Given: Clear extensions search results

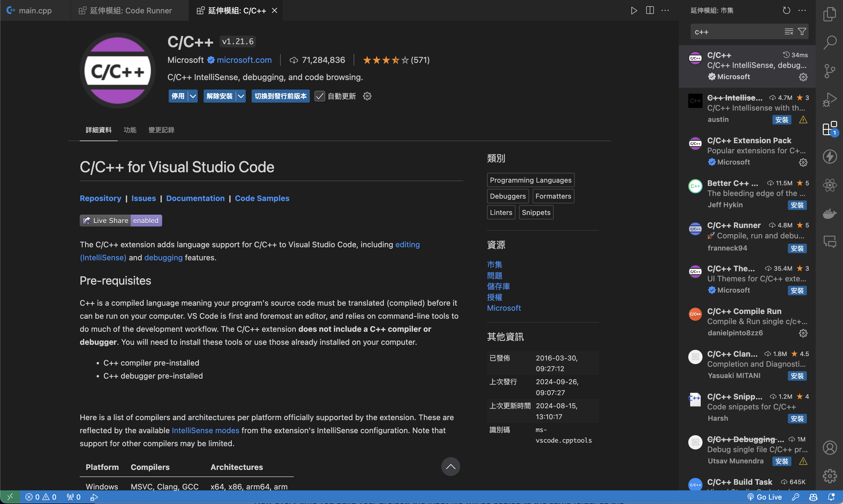Looking at the screenshot, I should click(x=789, y=32).
